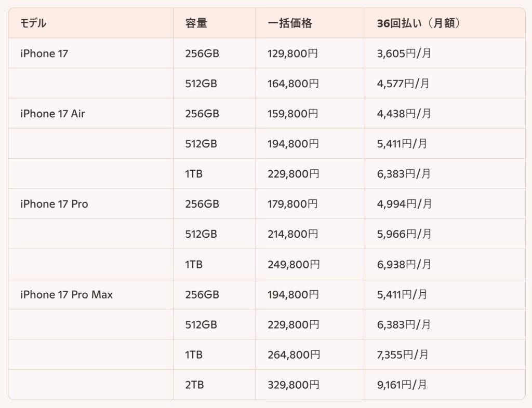Click the 容量 column header
This screenshot has height=408, width=532.
(x=196, y=23)
